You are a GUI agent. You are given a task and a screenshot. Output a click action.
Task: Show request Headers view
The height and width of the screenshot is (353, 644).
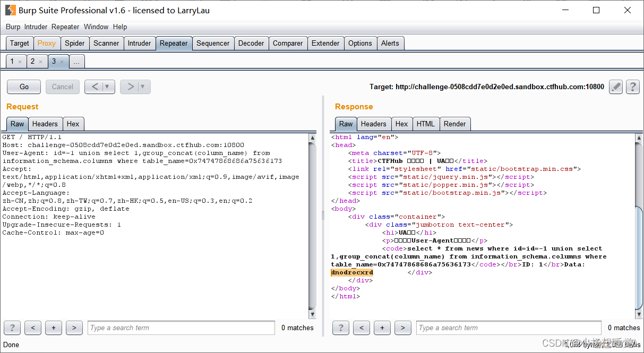tap(45, 124)
